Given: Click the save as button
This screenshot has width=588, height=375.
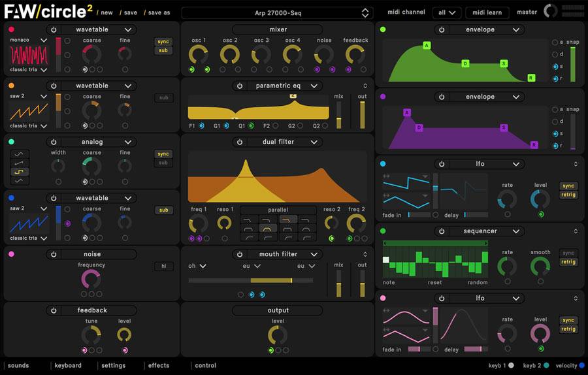Looking at the screenshot, I should point(159,12).
